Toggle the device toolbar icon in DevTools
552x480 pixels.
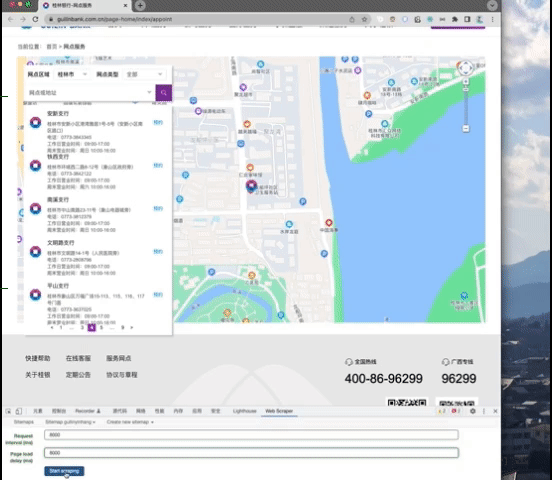19,411
